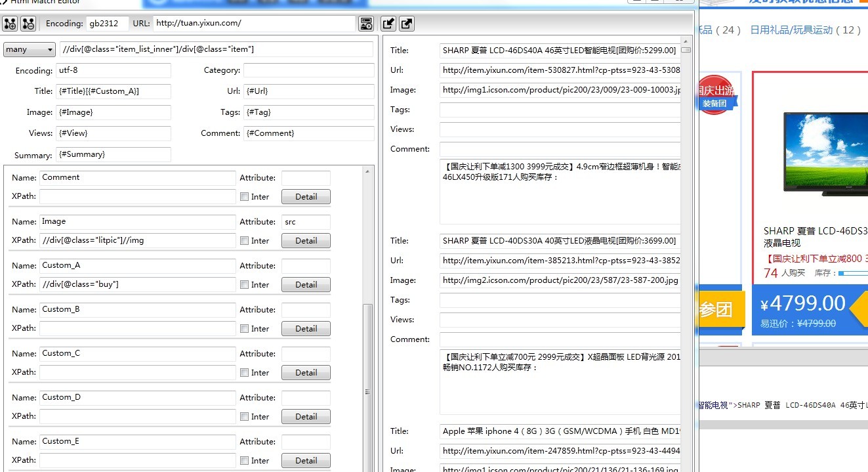The image size is (868, 472).
Task: Click results panel scrollbar thumb at top
Action: (x=686, y=50)
